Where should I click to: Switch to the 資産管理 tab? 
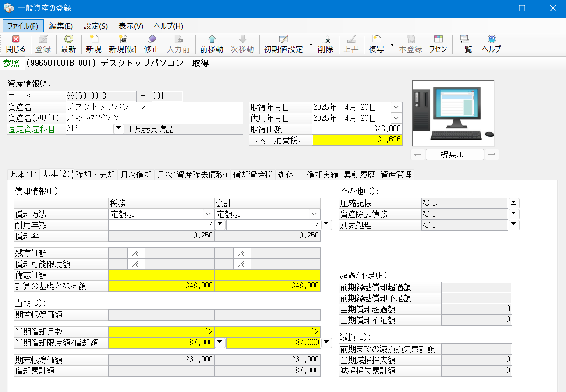click(x=396, y=174)
